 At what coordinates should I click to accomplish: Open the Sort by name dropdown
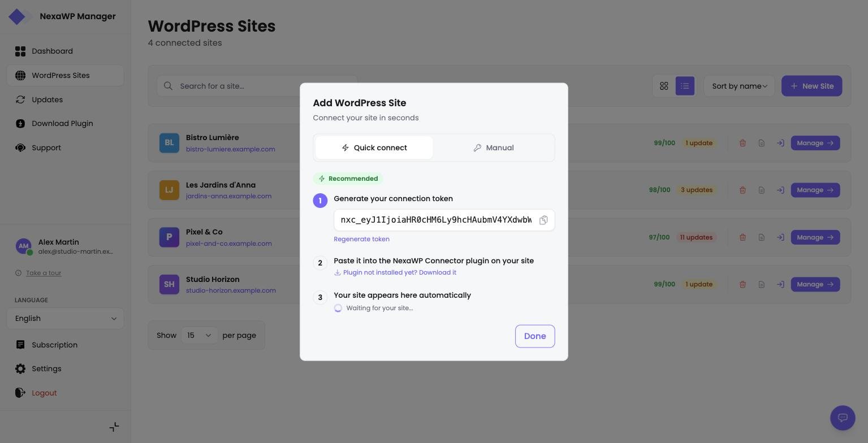pyautogui.click(x=739, y=86)
